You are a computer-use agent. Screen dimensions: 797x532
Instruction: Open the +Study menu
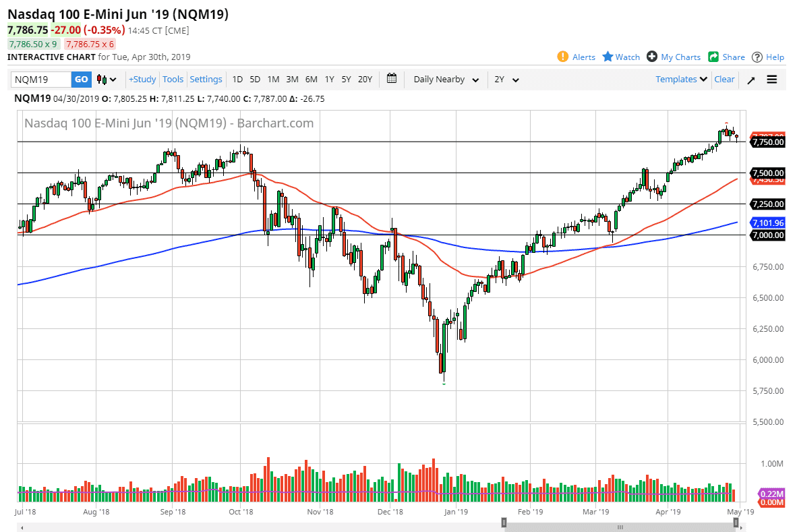[x=142, y=79]
